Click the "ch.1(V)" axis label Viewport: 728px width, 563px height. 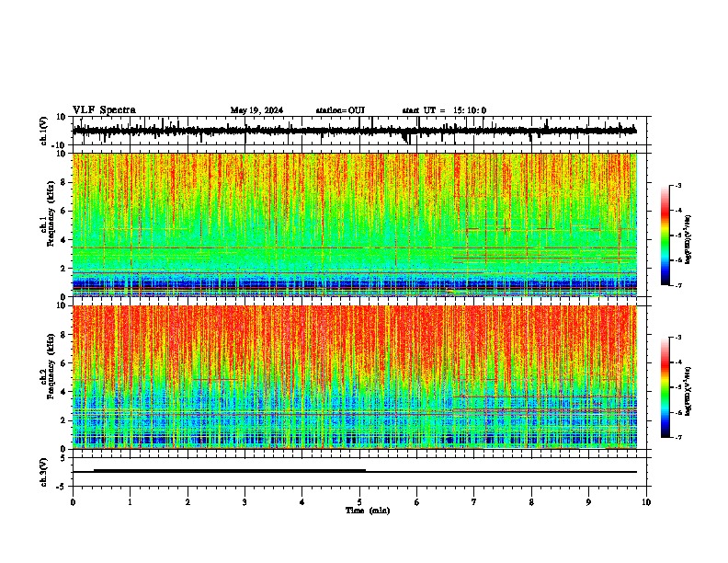coord(44,131)
